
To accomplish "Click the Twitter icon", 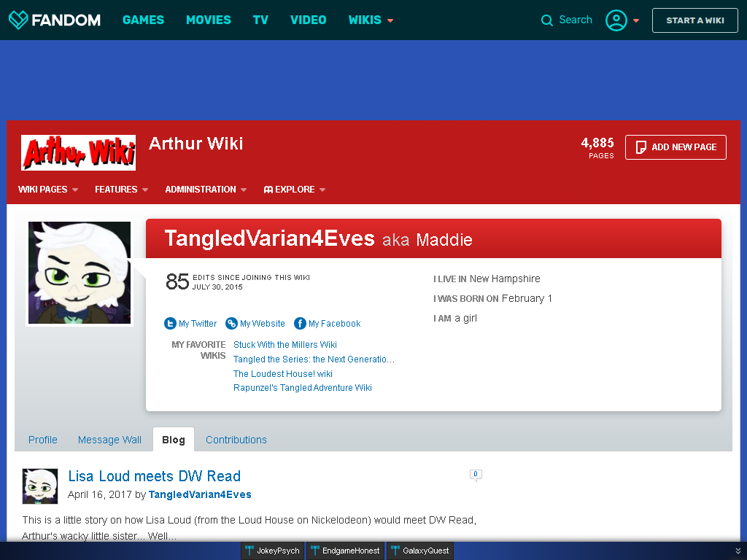I will 170,323.
